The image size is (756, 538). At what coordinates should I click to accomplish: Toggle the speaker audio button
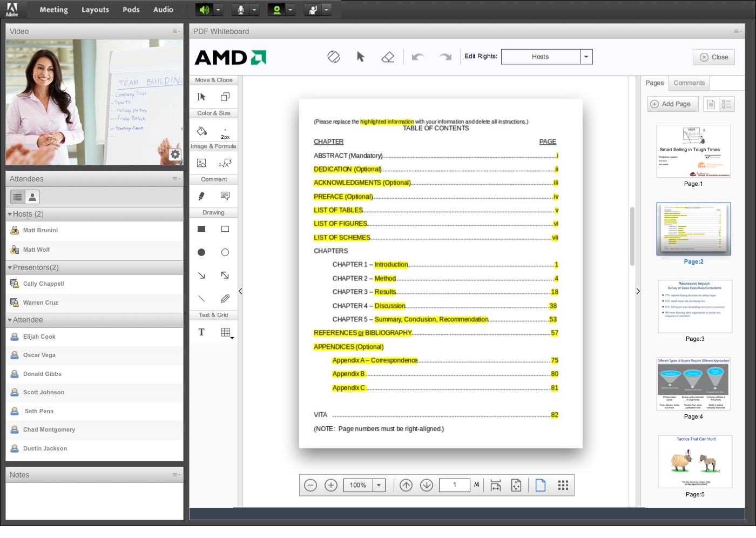[x=204, y=10]
